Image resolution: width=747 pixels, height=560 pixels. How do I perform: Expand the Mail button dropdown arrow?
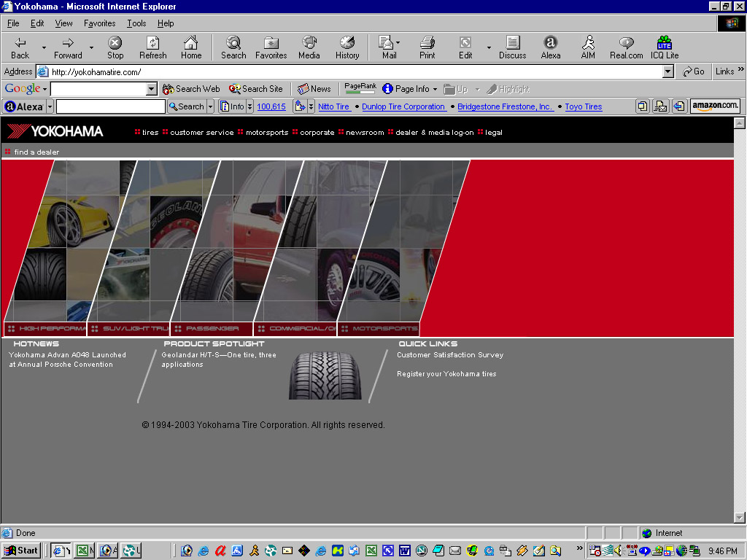[398, 43]
